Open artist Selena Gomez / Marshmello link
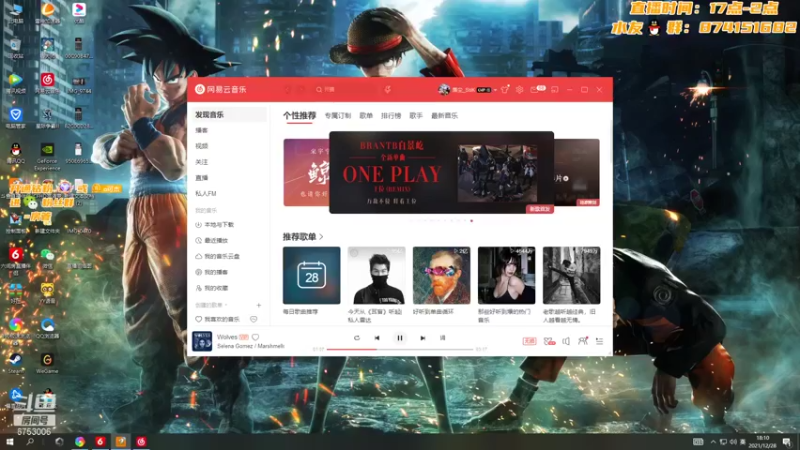The image size is (800, 450). point(251,346)
